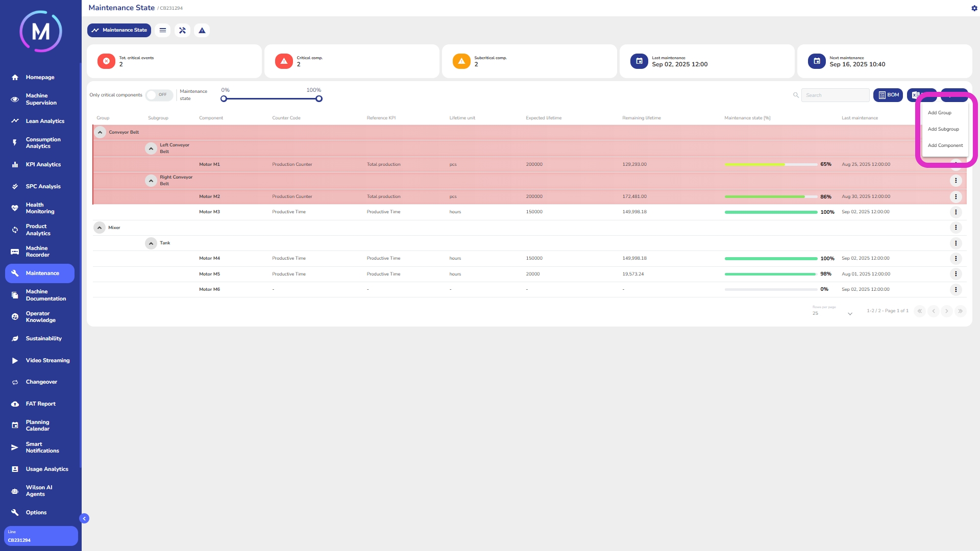980x551 pixels.
Task: Click the Search input field
Action: pyautogui.click(x=835, y=95)
